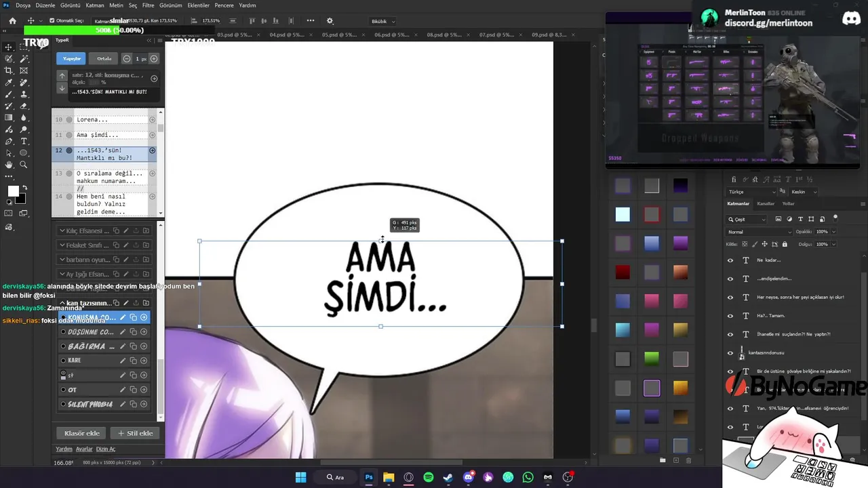The width and height of the screenshot is (868, 488).
Task: Click the plus stepper in TypeR panel
Action: pyautogui.click(x=154, y=58)
